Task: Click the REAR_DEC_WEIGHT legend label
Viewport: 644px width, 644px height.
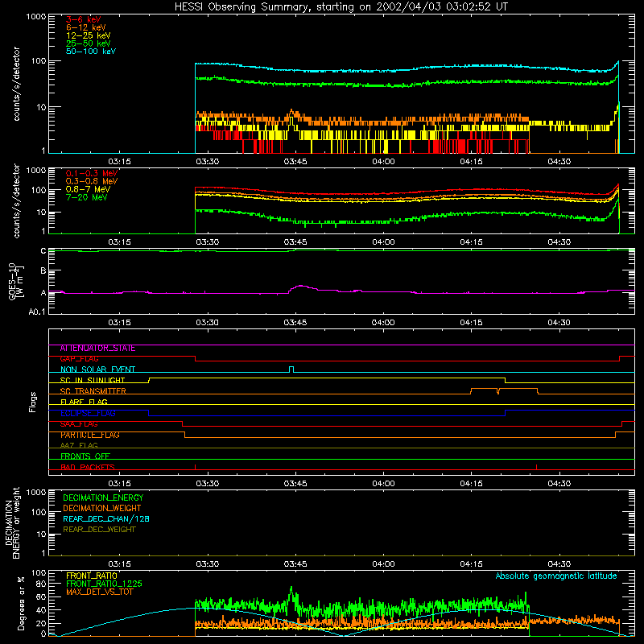Action: [99, 530]
